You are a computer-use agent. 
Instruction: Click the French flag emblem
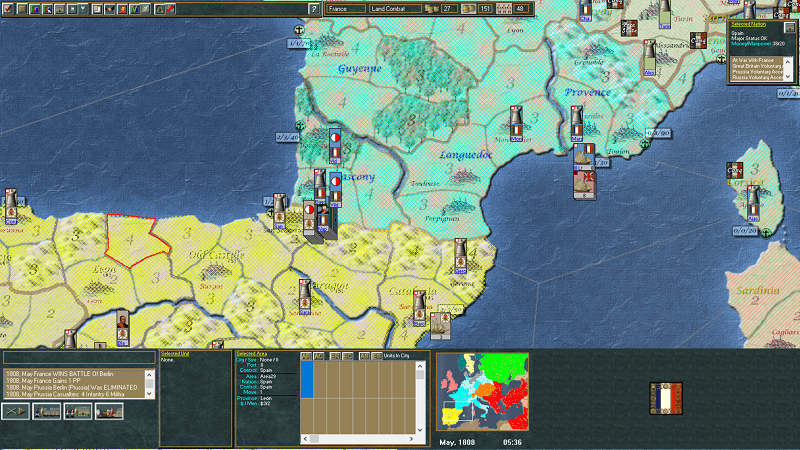tap(666, 398)
